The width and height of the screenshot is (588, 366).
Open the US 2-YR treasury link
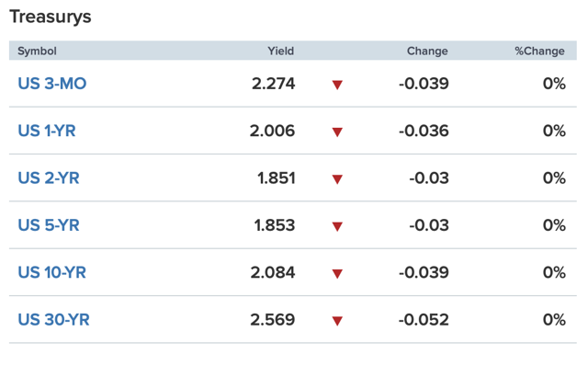click(49, 177)
